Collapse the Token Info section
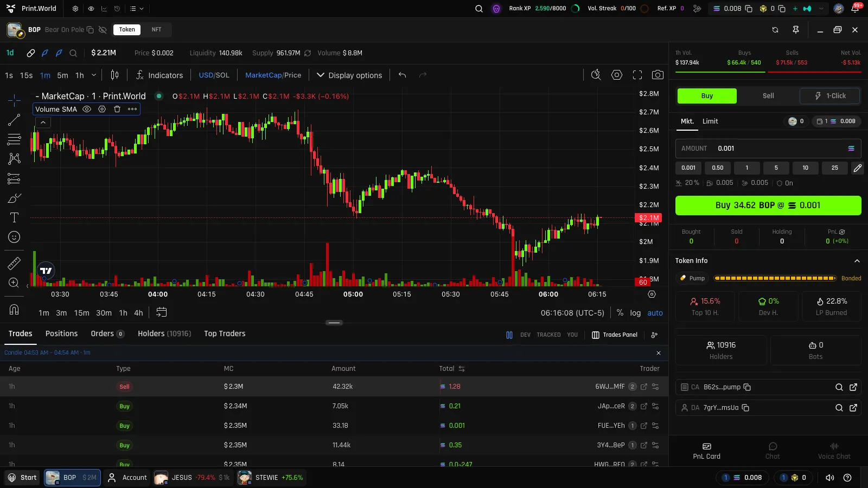Image resolution: width=868 pixels, height=488 pixels. click(857, 261)
